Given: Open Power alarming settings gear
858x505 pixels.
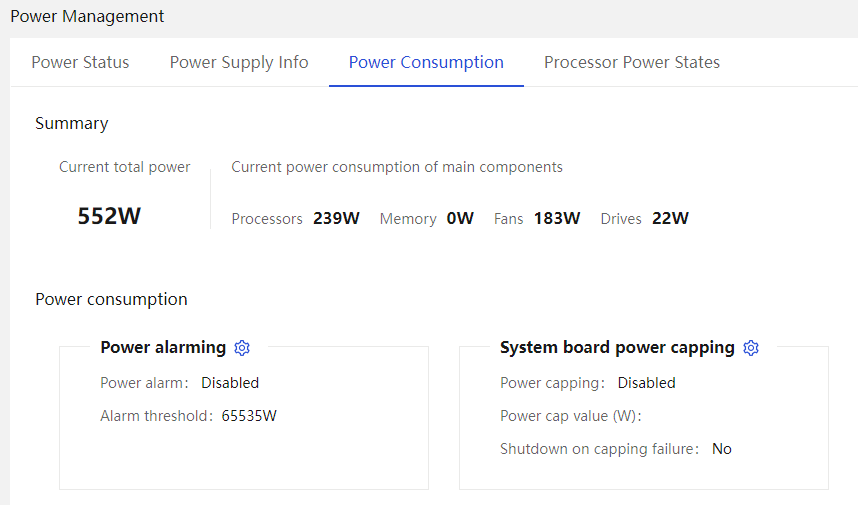Looking at the screenshot, I should coord(242,348).
